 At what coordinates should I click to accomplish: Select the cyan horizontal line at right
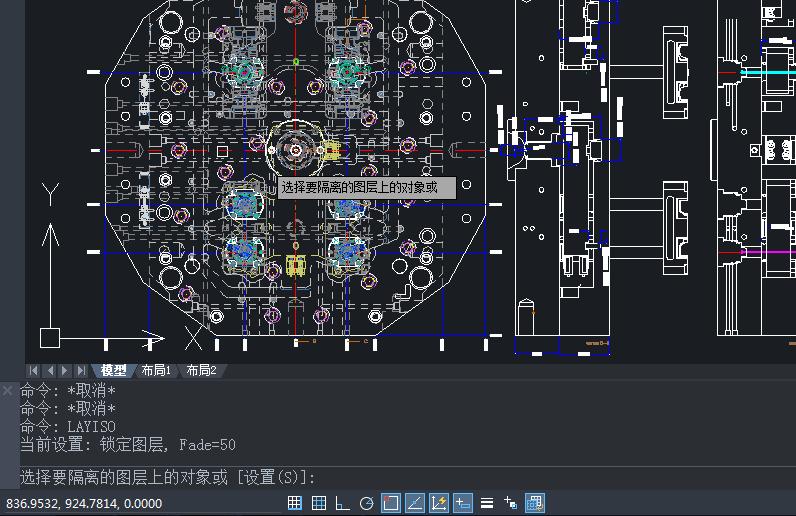pos(768,73)
